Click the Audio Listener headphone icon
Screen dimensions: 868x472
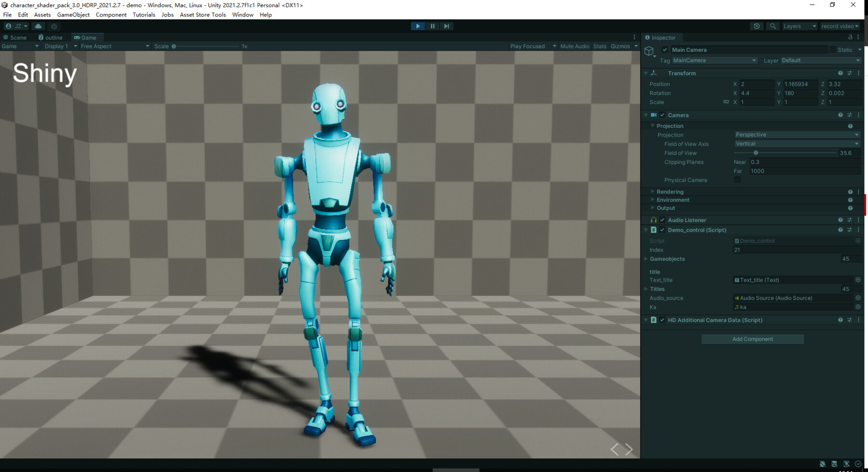click(653, 220)
